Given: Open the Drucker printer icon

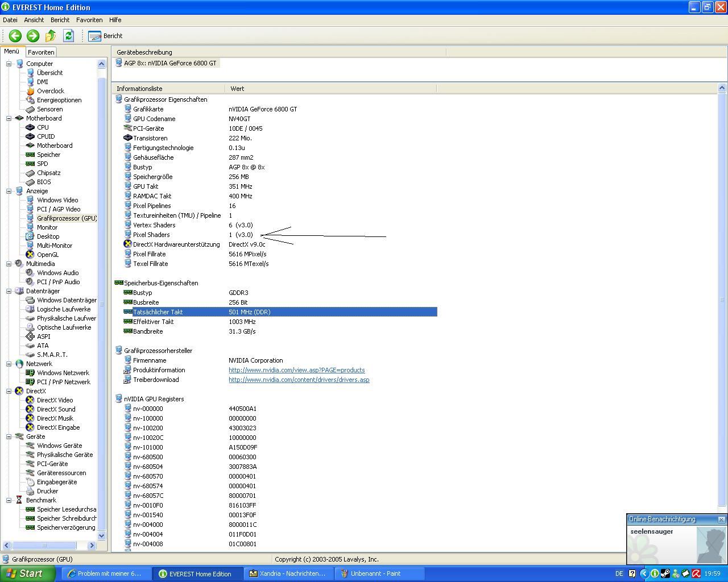Looking at the screenshot, I should pos(31,491).
